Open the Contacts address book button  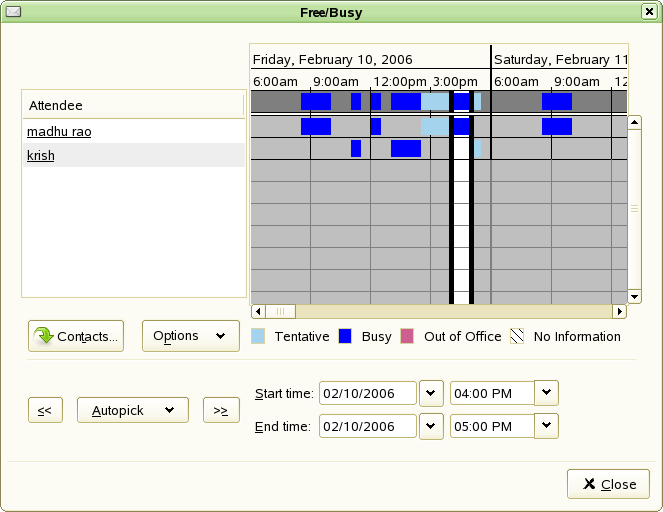click(x=76, y=337)
